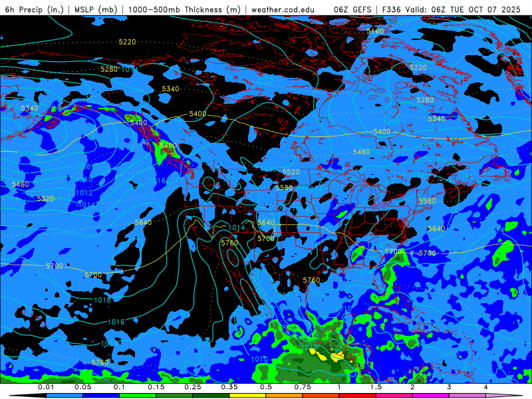Image resolution: width=532 pixels, height=399 pixels.
Task: Click the 0.05–0.1 dark blue legend swatch
Action: tap(101, 396)
